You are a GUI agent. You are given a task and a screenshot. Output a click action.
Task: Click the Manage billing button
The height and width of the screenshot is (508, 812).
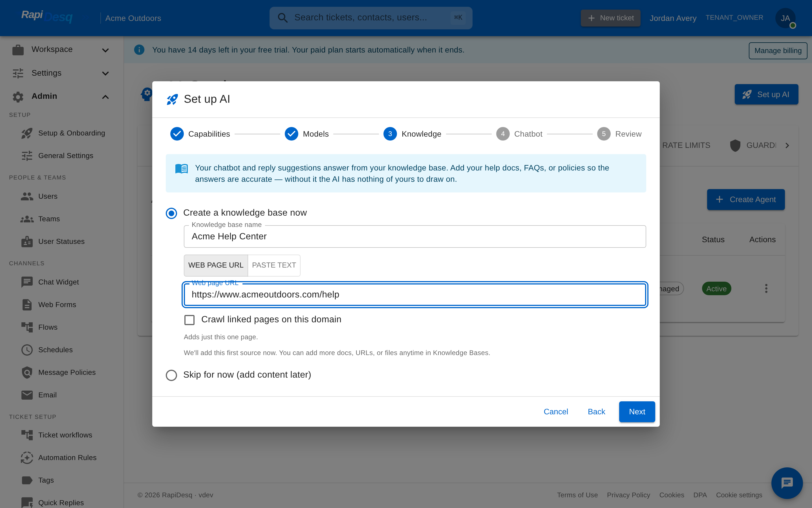pyautogui.click(x=778, y=51)
